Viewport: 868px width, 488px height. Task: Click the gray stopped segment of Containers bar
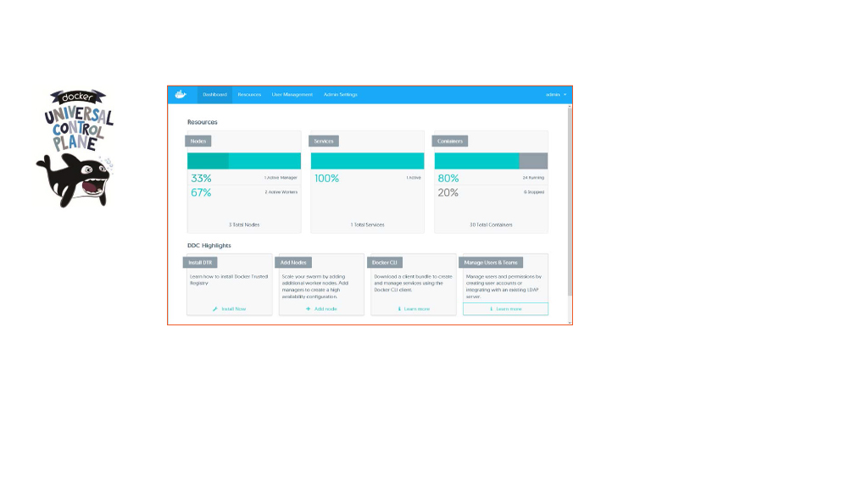533,161
